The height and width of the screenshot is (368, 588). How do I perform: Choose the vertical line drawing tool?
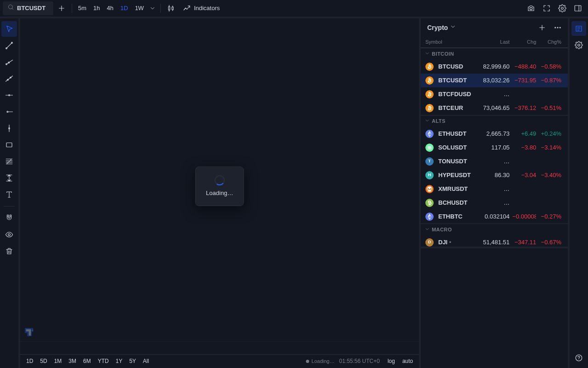9,128
